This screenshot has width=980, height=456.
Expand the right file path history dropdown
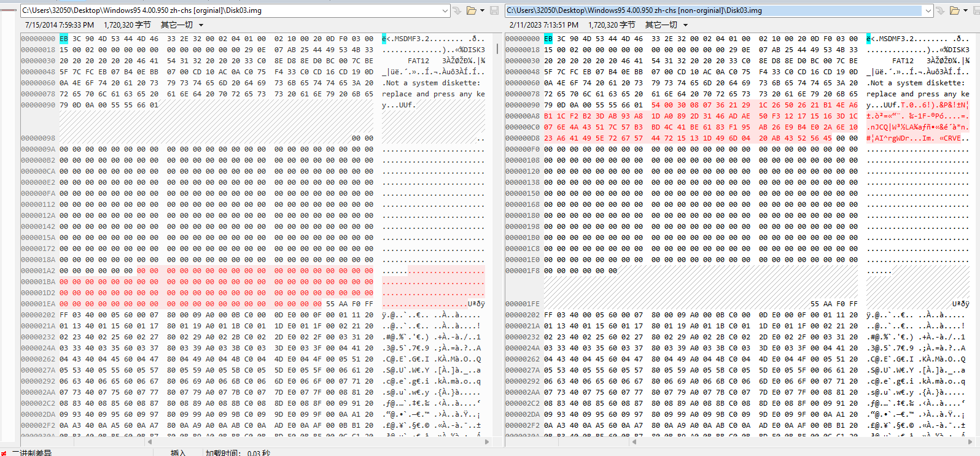928,10
